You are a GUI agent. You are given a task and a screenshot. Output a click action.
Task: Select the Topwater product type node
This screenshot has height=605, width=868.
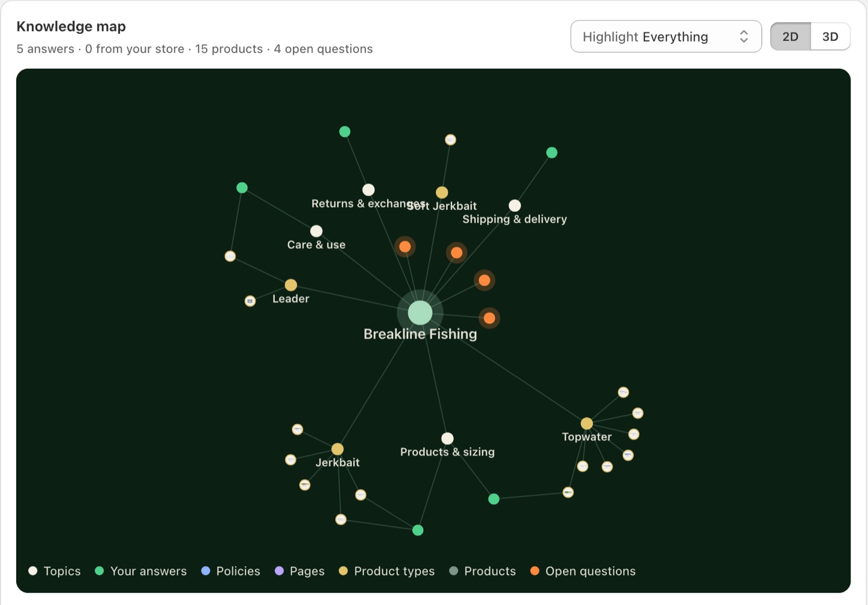pos(587,423)
